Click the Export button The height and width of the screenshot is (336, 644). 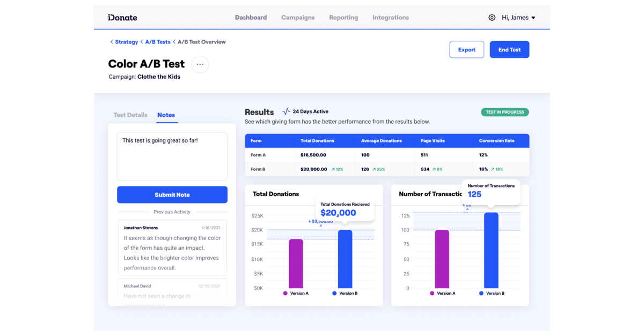pos(466,49)
